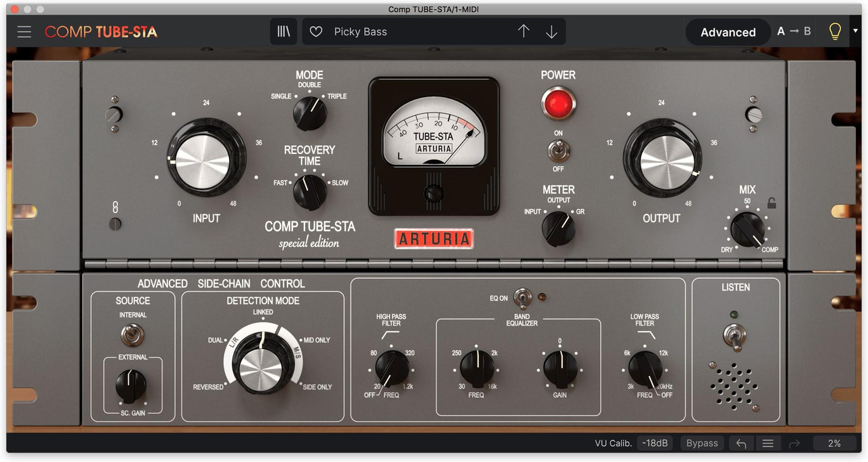Click the red ARTURIA badge
The height and width of the screenshot is (462, 868).
434,238
